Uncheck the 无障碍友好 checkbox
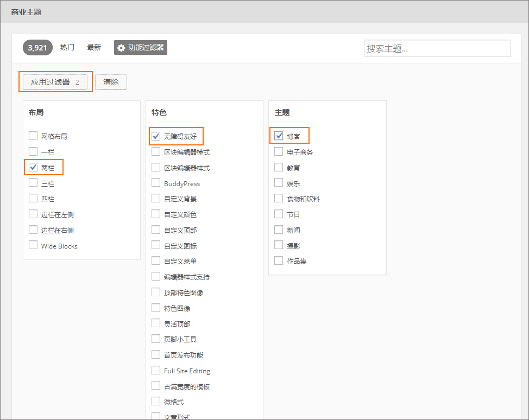This screenshot has width=529, height=420. [156, 136]
